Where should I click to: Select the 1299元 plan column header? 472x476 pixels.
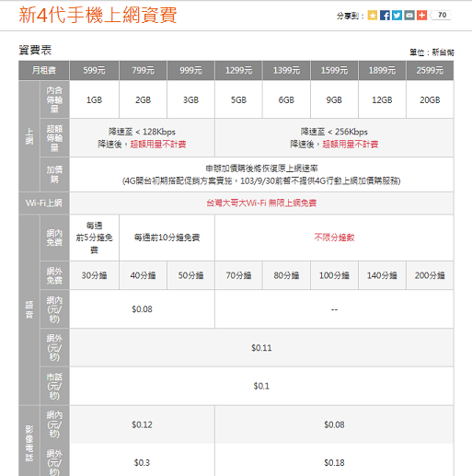click(238, 70)
